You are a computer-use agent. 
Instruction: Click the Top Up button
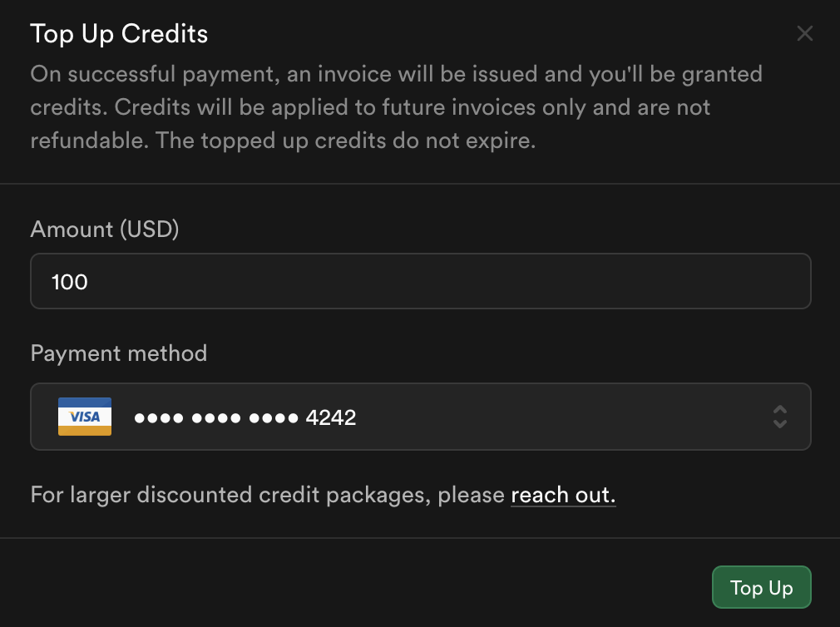(x=761, y=587)
